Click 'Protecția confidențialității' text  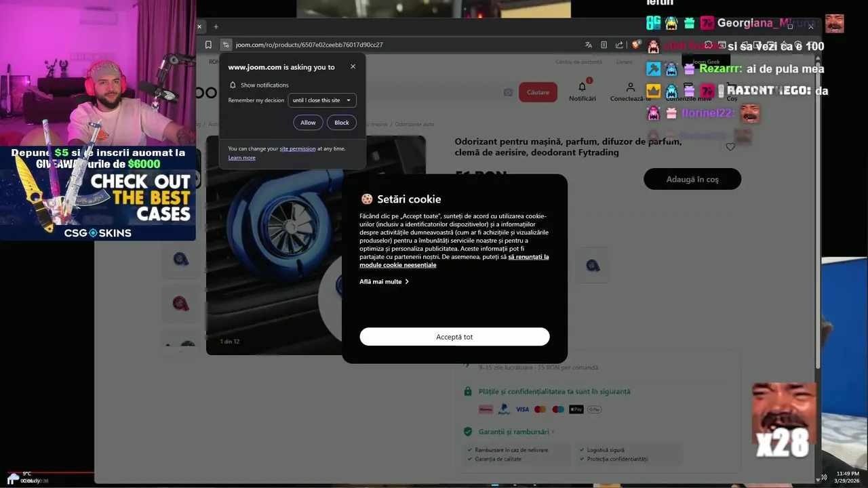[617, 459]
